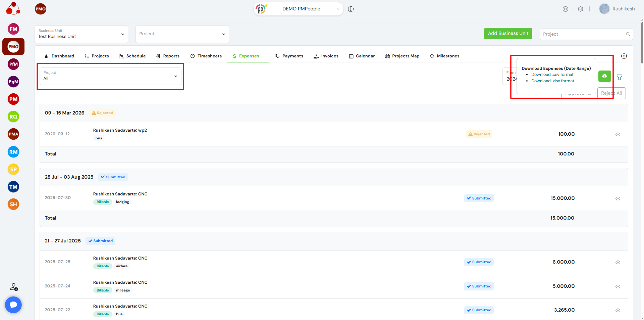The width and height of the screenshot is (644, 320).
Task: Switch to the Invoices tab
Action: pyautogui.click(x=326, y=56)
